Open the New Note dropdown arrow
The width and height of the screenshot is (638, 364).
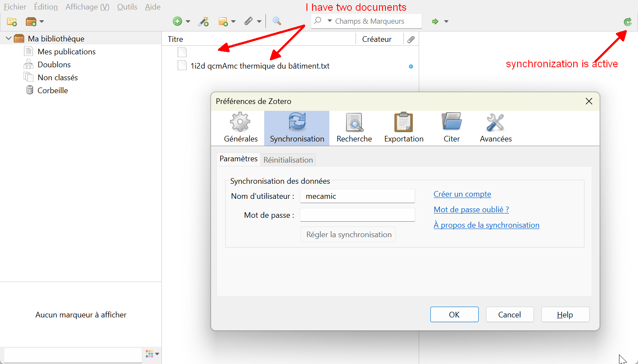(x=234, y=22)
